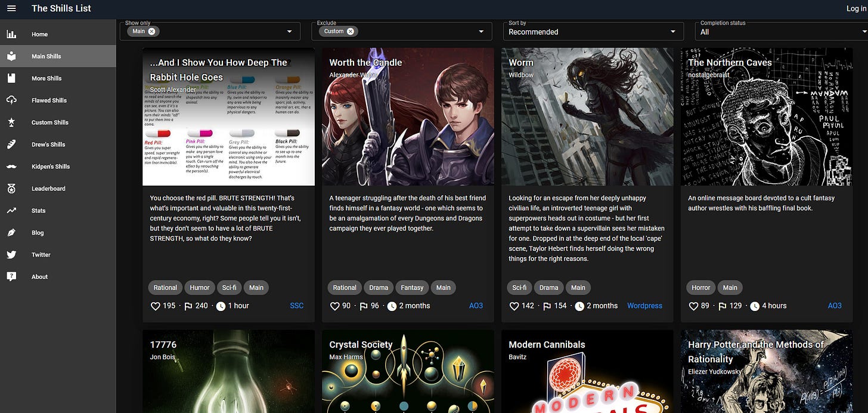
Task: Go to Home in sidebar
Action: tap(58, 34)
